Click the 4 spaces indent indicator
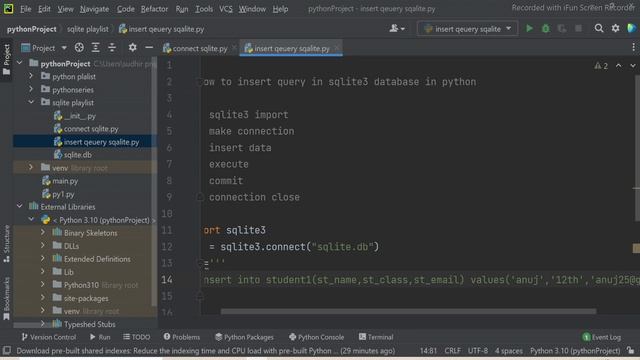This screenshot has width=640, height=360. pos(509,351)
